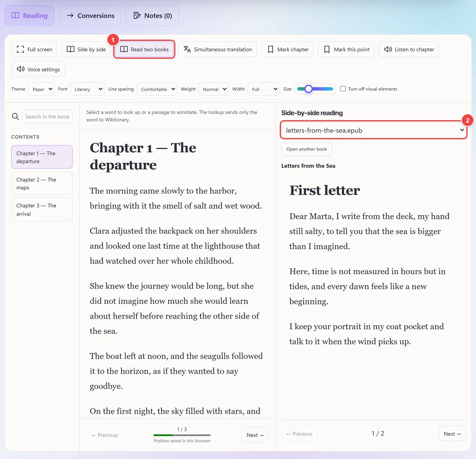Click Open another book button
This screenshot has height=459, width=476.
[306, 149]
